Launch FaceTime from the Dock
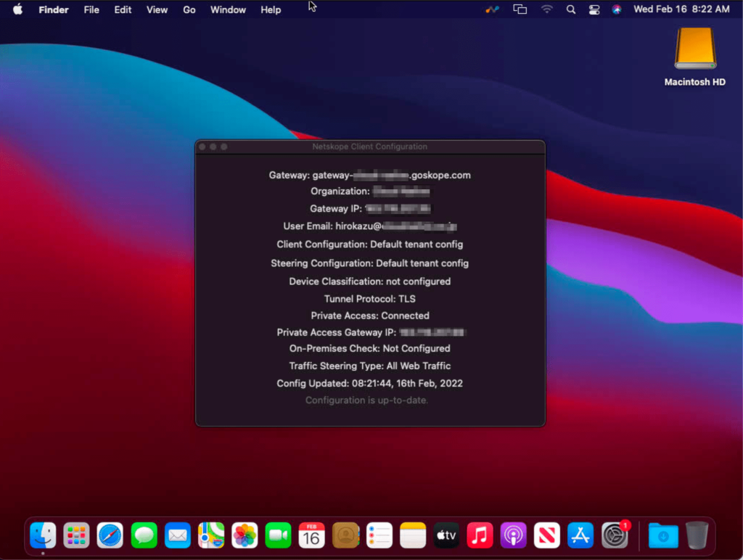The height and width of the screenshot is (560, 743). pos(278,535)
